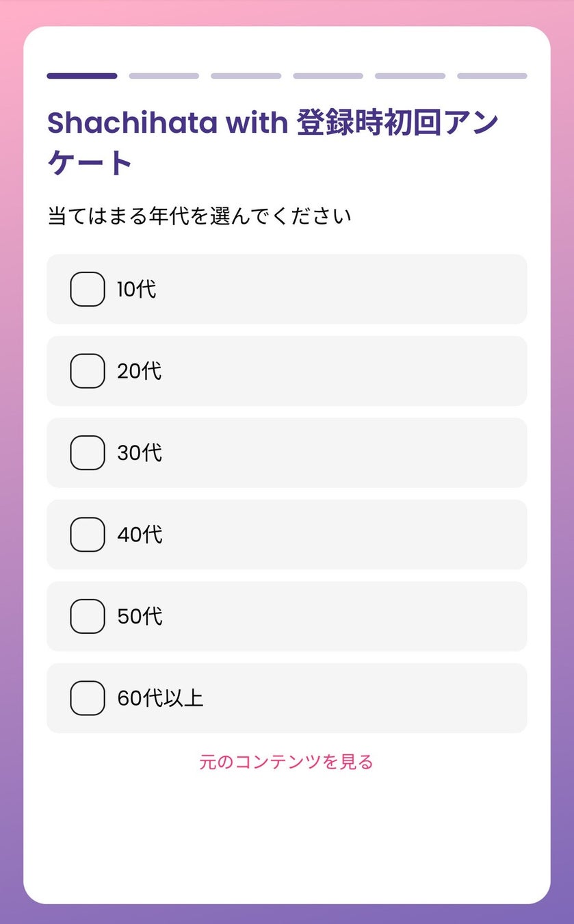The image size is (574, 924).
Task: Check the 20代 age box
Action: coord(88,371)
